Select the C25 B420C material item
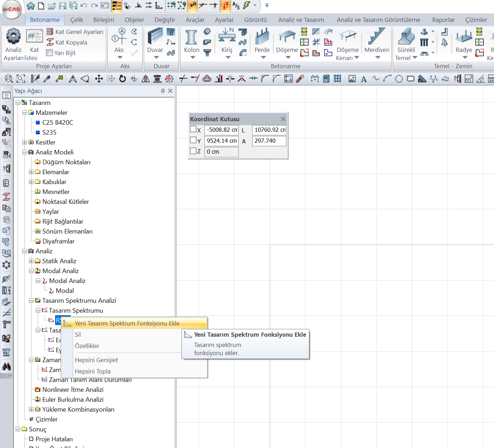Viewport: 494px width, 448px height. pos(58,123)
